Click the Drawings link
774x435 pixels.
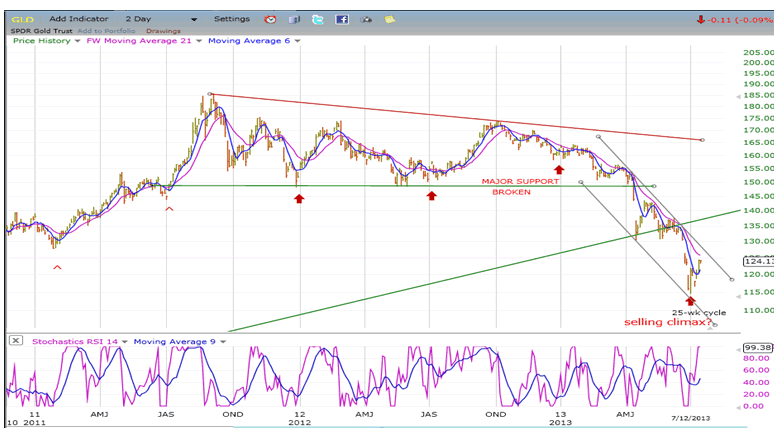[x=164, y=30]
